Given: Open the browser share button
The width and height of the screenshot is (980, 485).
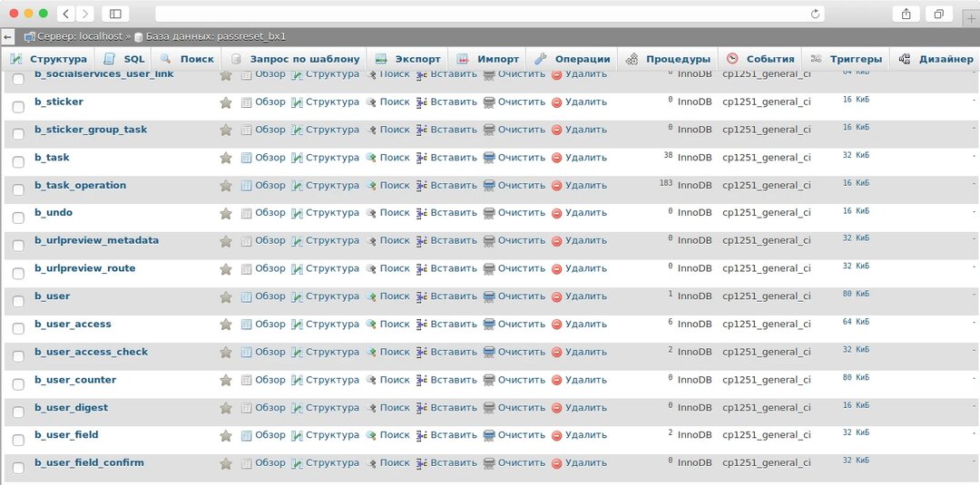Looking at the screenshot, I should coord(906,14).
